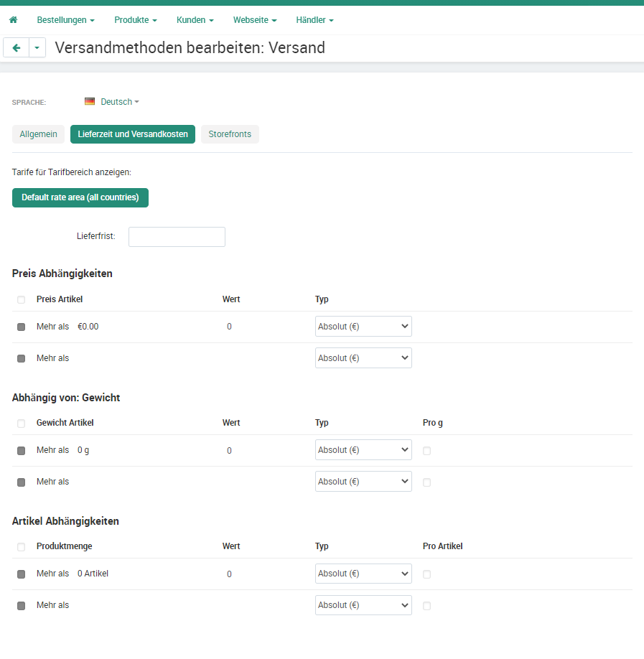Change language via Deutsch dropdown
This screenshot has height=659, width=644.
[120, 102]
